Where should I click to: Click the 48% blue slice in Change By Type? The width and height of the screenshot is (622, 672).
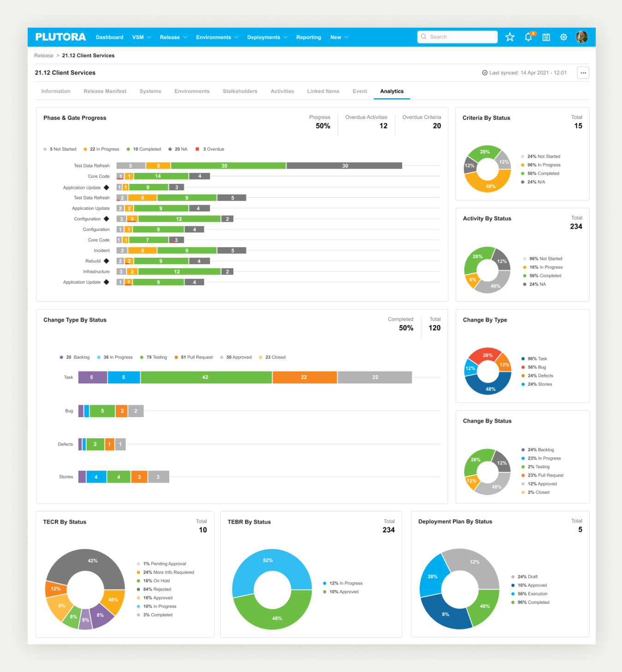click(x=489, y=387)
